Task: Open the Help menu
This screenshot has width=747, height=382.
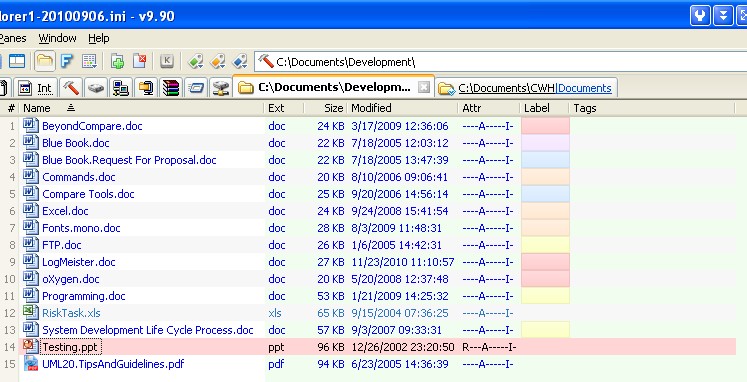Action: pyautogui.click(x=99, y=38)
